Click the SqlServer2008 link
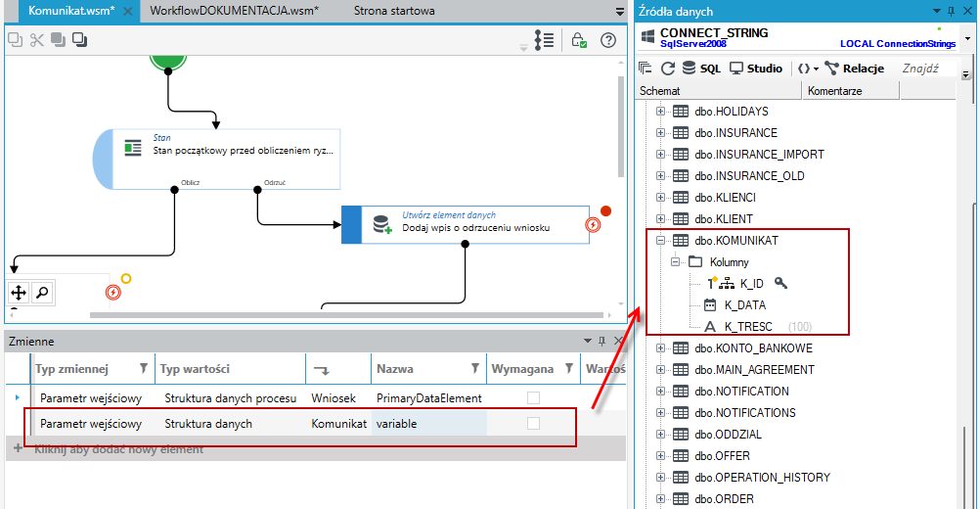Viewport: 980px width, 509px height. coord(693,44)
